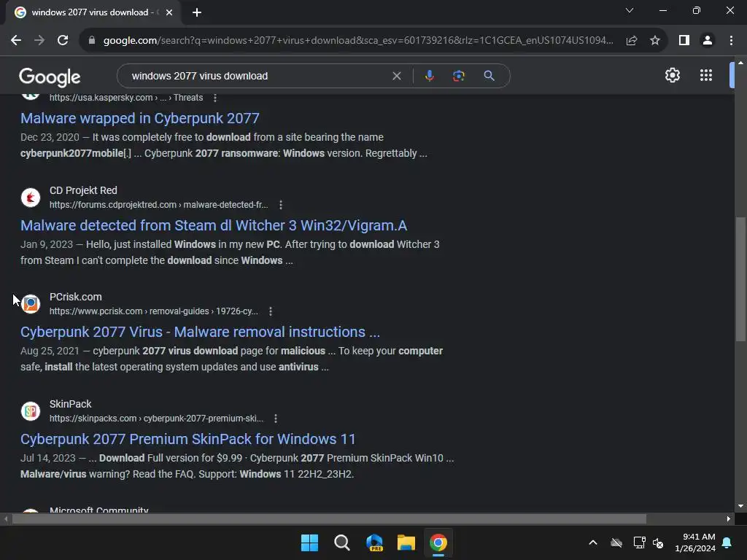The height and width of the screenshot is (560, 747).
Task: Click the PCrisk.com favicon
Action: [x=31, y=304]
